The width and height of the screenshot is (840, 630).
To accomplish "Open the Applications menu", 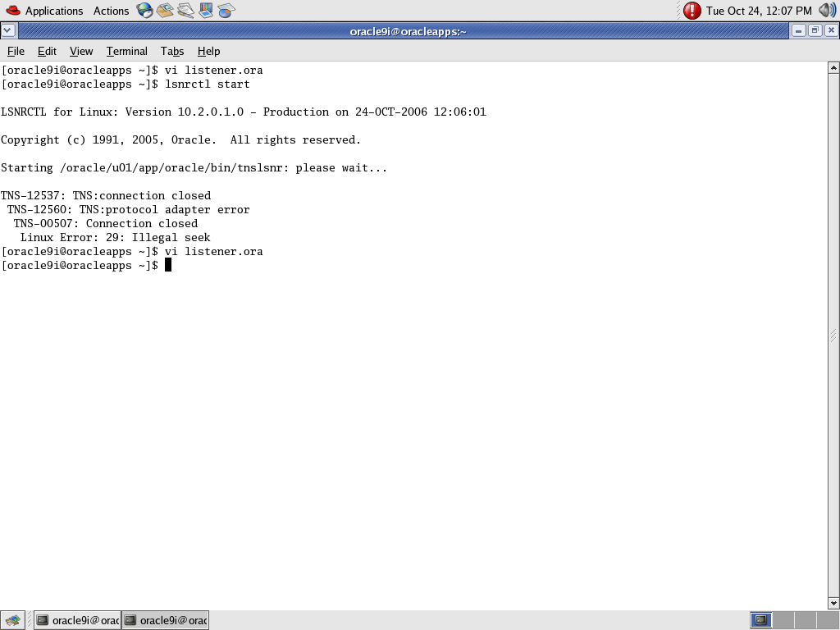I will [x=45, y=11].
